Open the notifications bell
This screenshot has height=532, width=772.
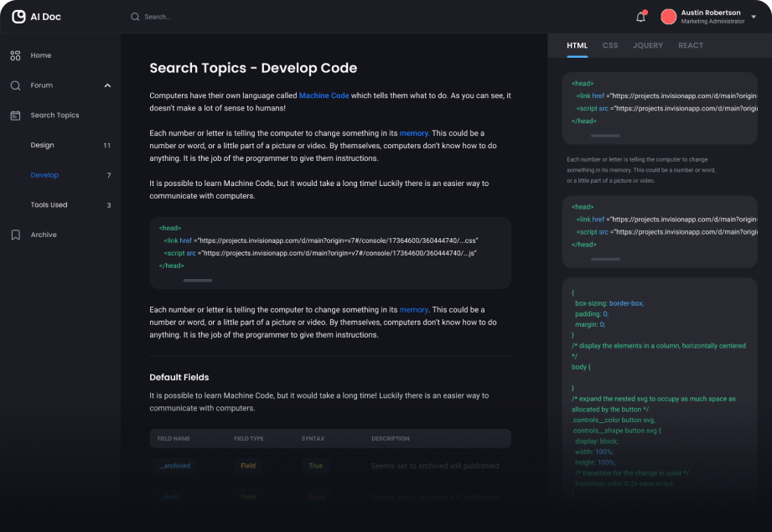pos(641,17)
